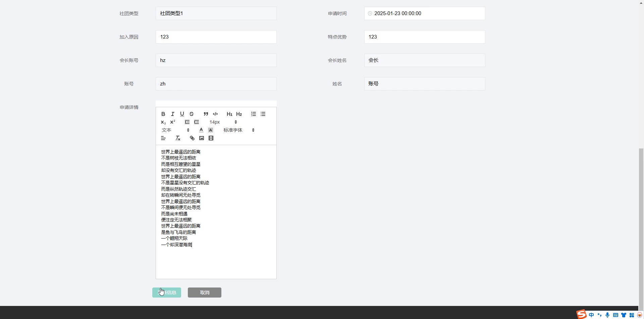Click the 社团类型 input field
Image resolution: width=644 pixels, height=319 pixels.
[216, 13]
